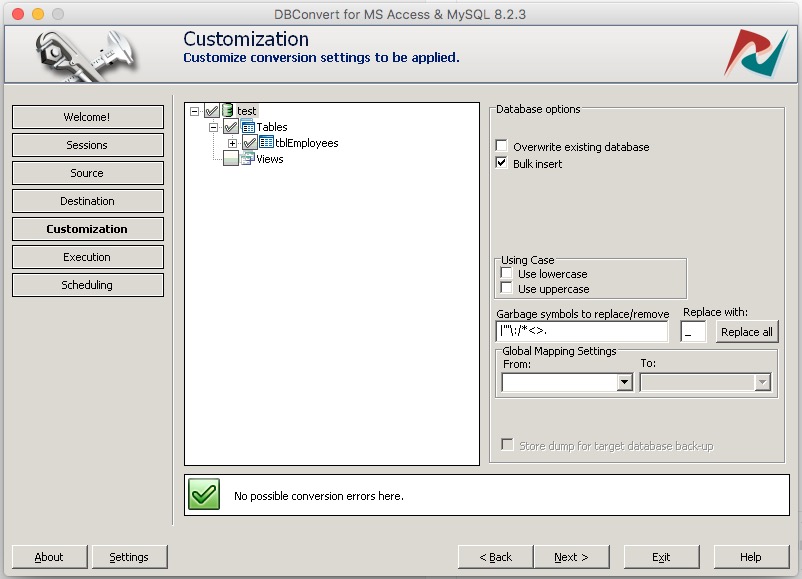This screenshot has height=579, width=802.
Task: Uncheck the test database checkbox
Action: 212,110
